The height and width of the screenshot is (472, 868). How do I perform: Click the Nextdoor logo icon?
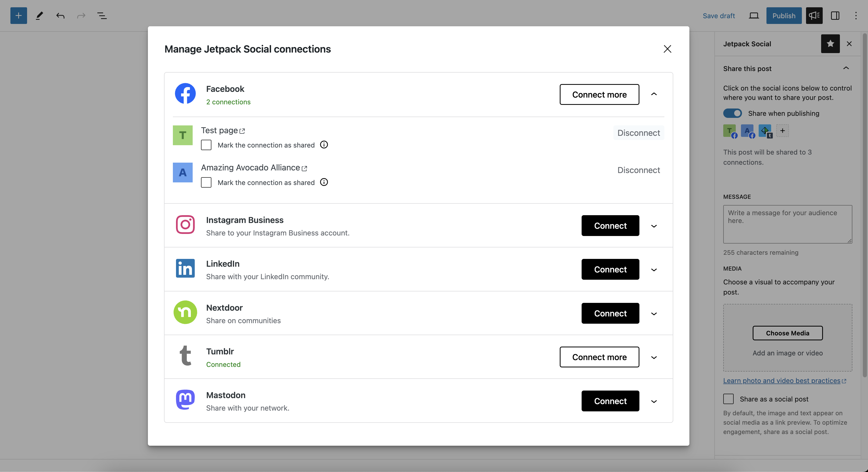coord(185,312)
